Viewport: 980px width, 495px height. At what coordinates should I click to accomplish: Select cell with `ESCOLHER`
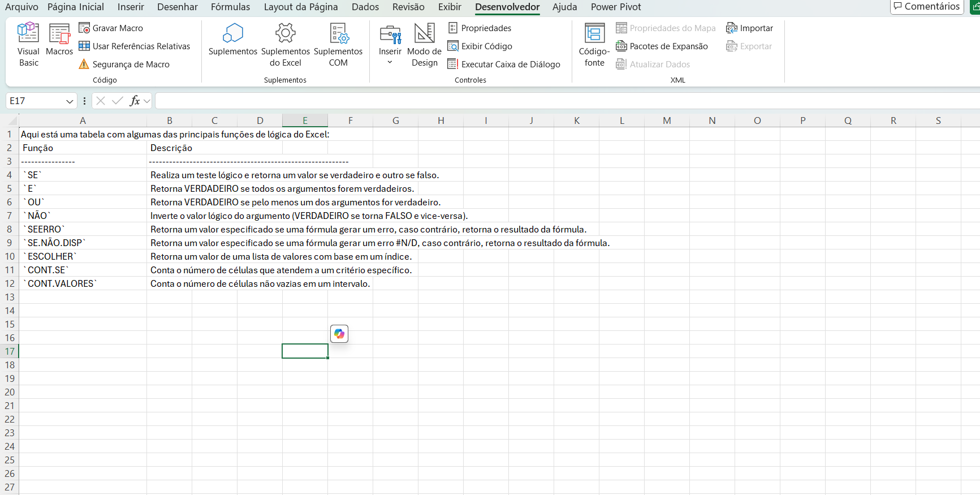click(83, 256)
